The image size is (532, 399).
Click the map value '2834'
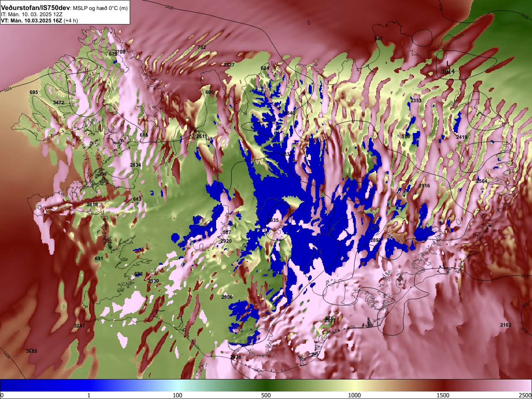coord(135,165)
